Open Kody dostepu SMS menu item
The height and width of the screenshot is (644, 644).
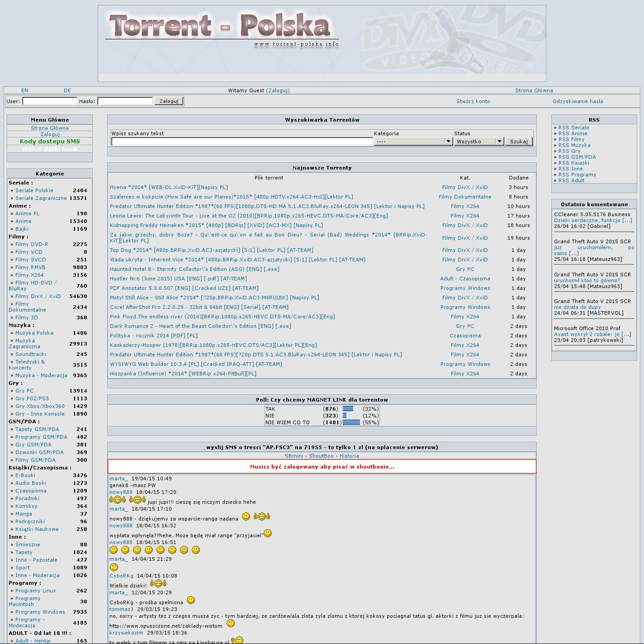pyautogui.click(x=50, y=142)
